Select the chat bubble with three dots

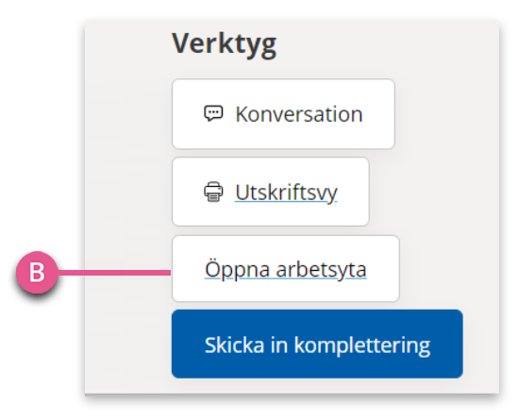click(x=213, y=113)
